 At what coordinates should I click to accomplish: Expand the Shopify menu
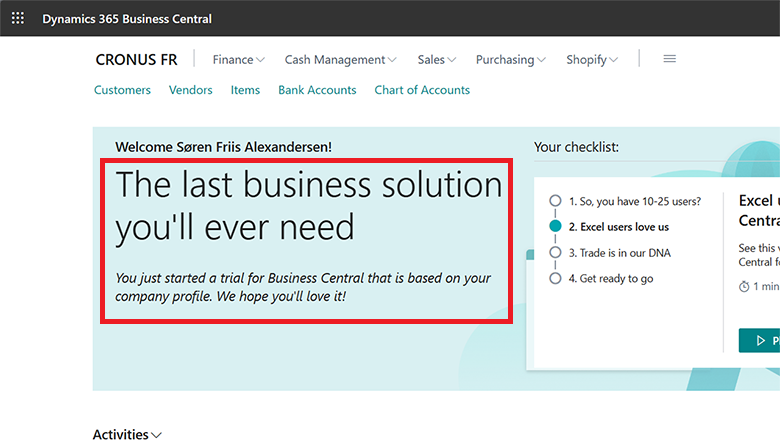(x=592, y=60)
